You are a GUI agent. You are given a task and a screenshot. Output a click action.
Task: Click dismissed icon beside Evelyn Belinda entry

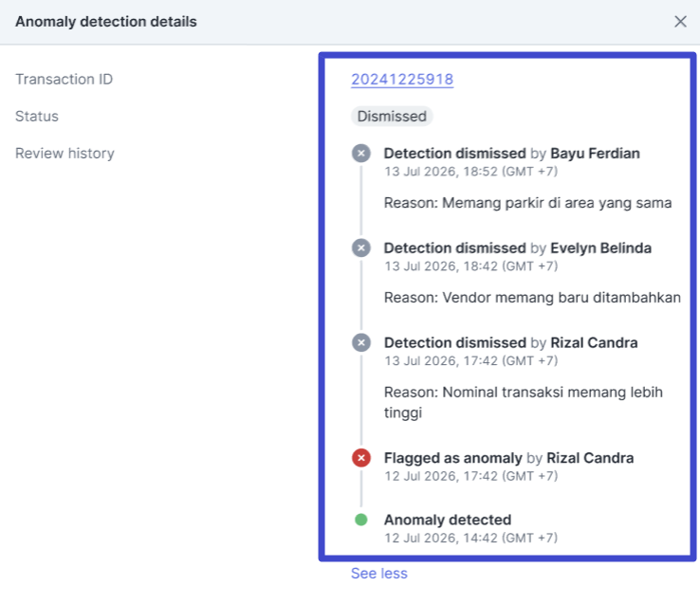pos(361,248)
